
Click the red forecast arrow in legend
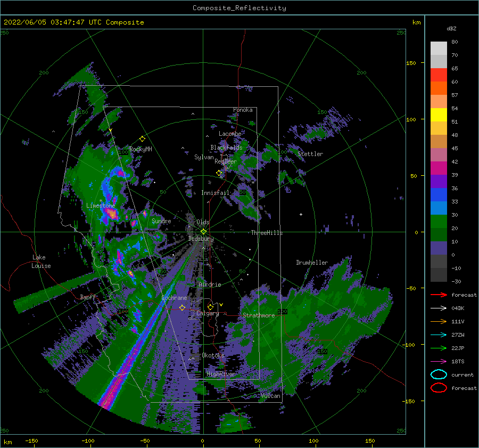(x=439, y=295)
